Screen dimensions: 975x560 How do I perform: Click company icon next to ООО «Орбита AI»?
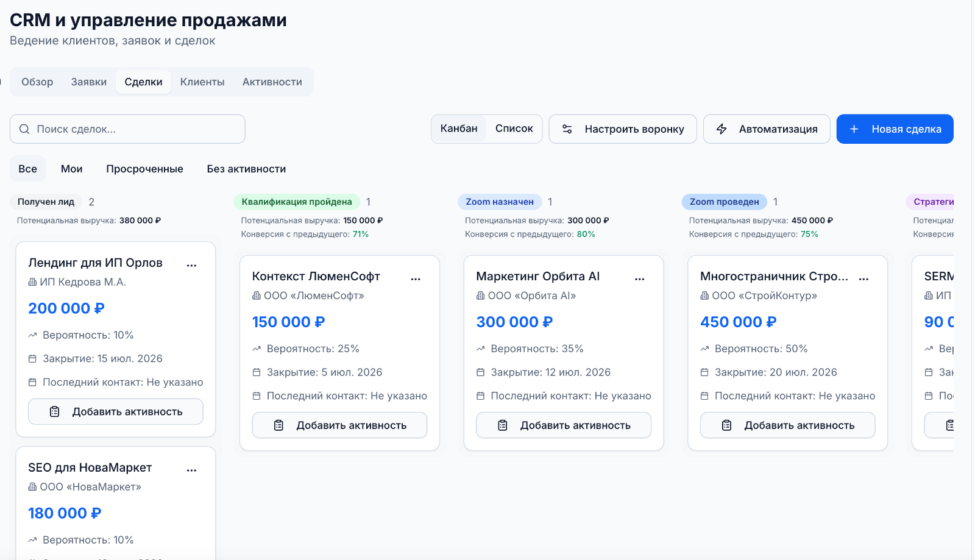tap(481, 296)
